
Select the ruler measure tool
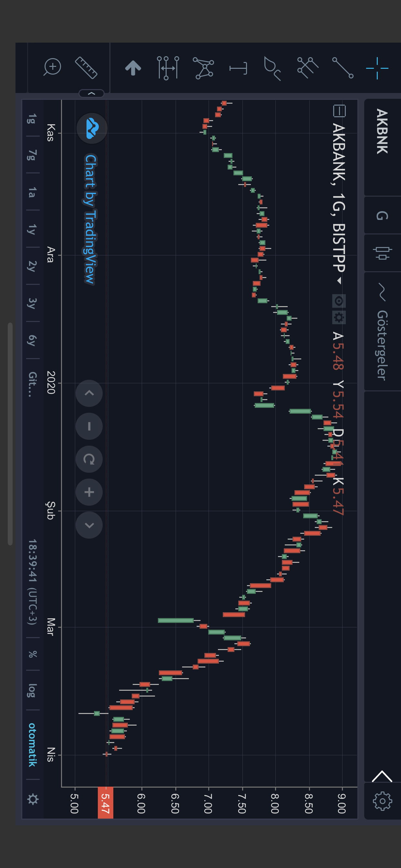coord(86,68)
